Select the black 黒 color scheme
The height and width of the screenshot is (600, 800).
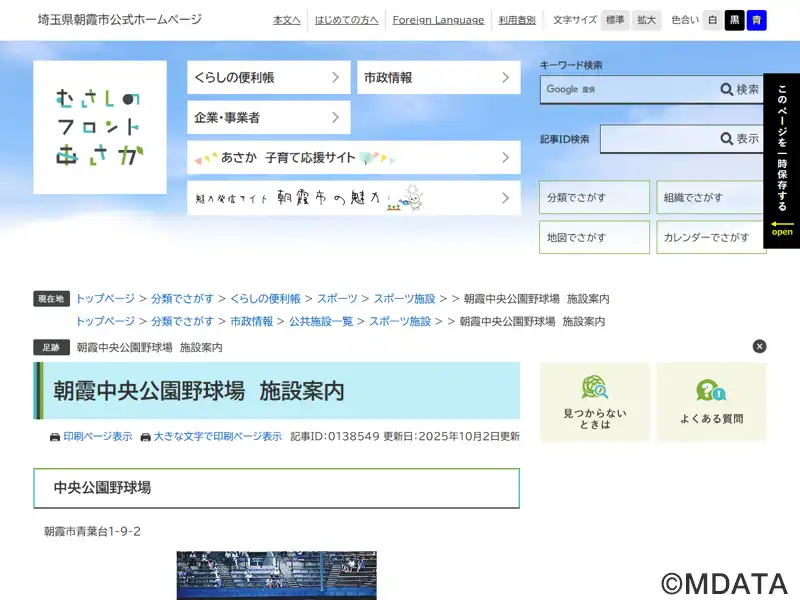tap(734, 20)
